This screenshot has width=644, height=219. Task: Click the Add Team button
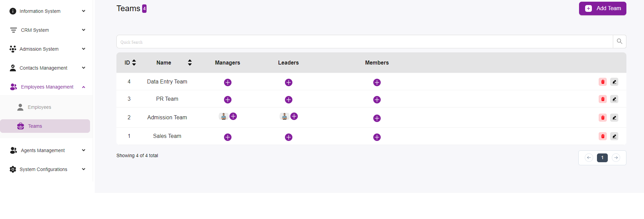(602, 8)
